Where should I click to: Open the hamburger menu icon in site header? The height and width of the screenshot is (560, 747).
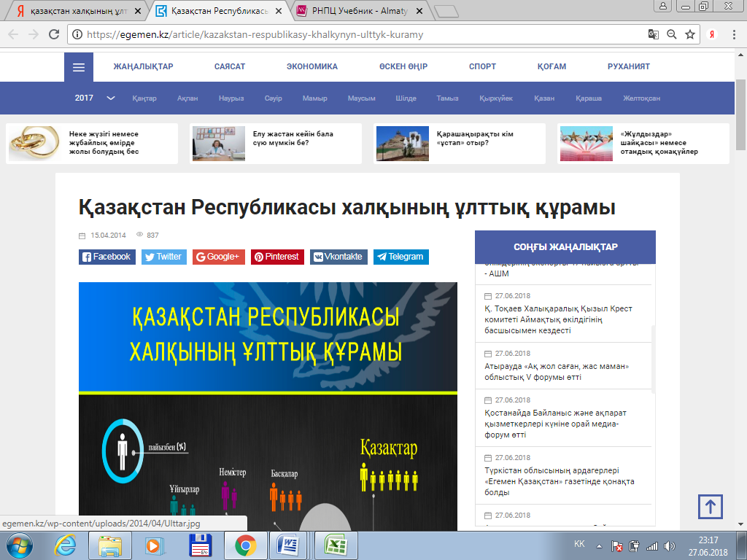pyautogui.click(x=79, y=67)
